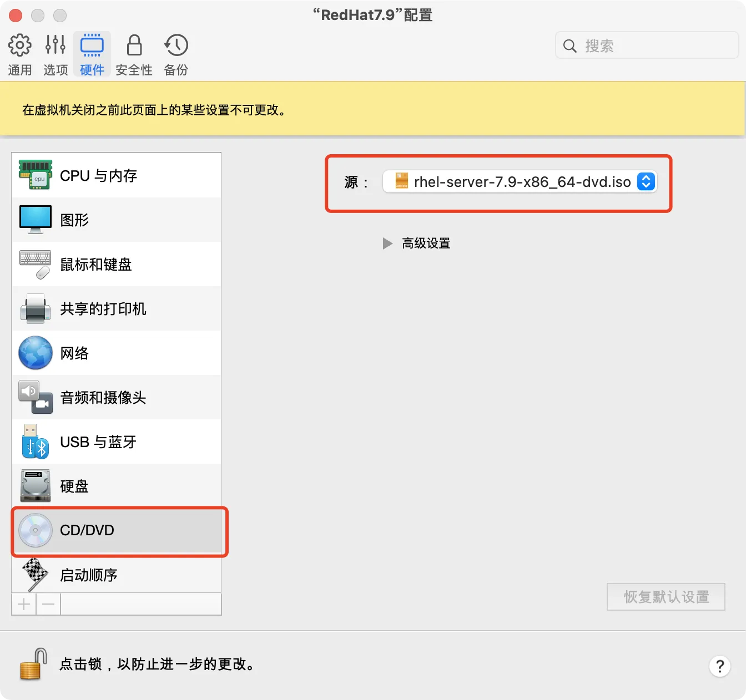Click the 音频和摄像头 icon

[x=35, y=397]
